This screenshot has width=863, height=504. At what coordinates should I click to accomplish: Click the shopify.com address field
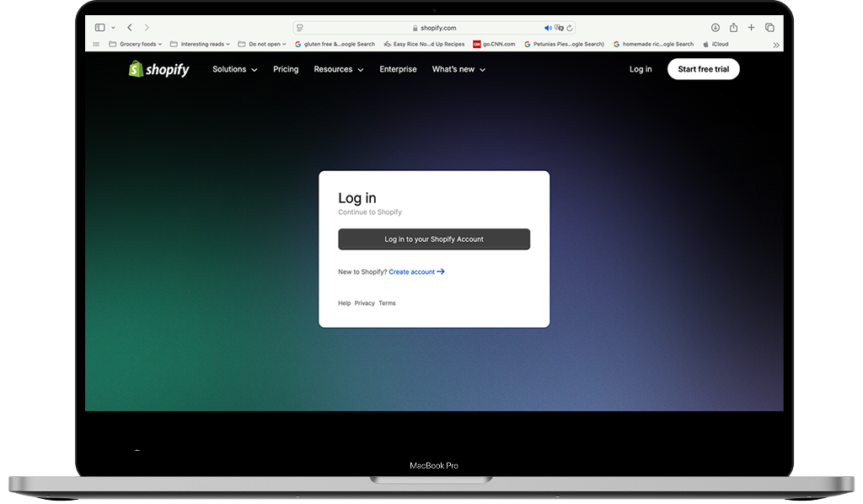pyautogui.click(x=434, y=28)
